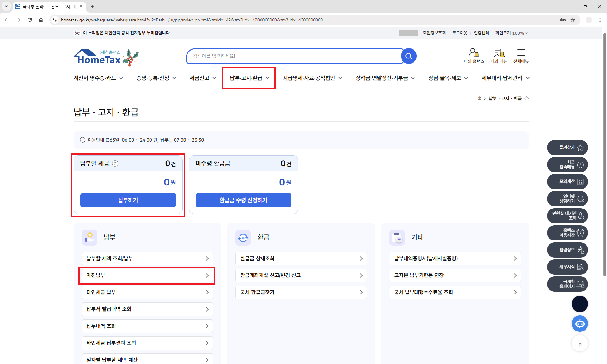Click the 검색어를 입력하세요 search field

[x=294, y=56]
